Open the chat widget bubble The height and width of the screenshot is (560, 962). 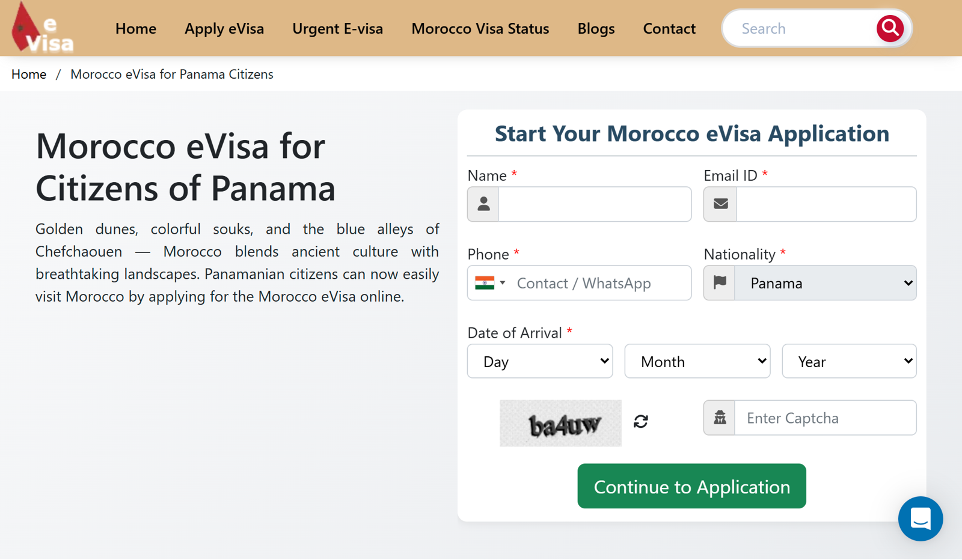[920, 519]
